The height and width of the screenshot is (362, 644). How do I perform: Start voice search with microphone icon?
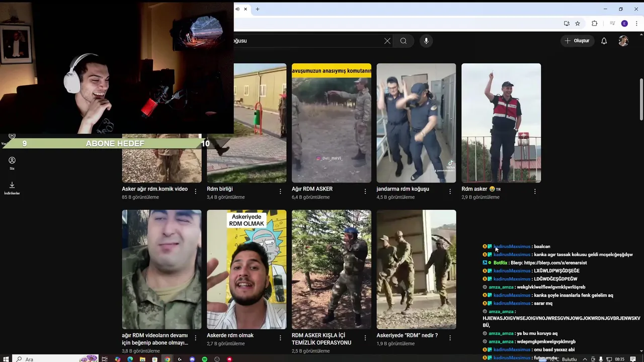pyautogui.click(x=426, y=41)
